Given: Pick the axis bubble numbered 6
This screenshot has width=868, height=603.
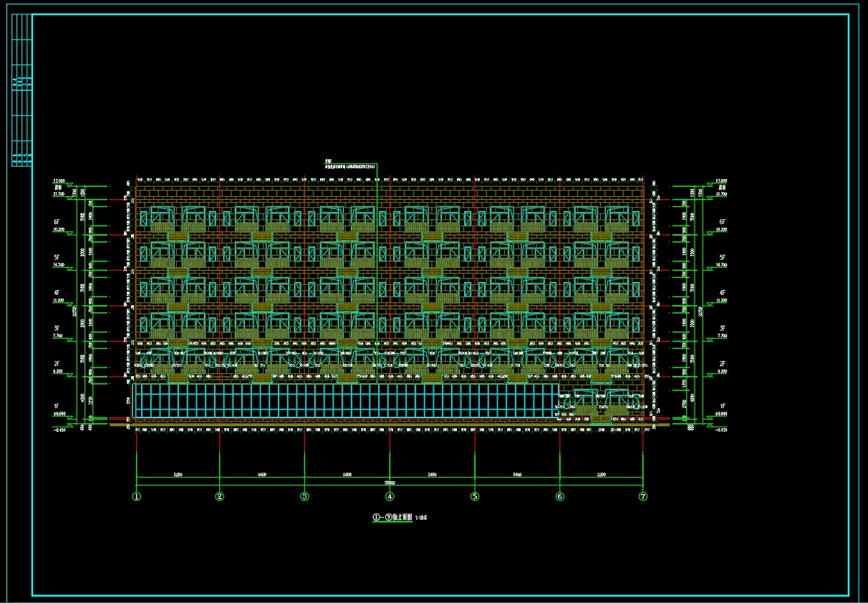Looking at the screenshot, I should point(559,496).
